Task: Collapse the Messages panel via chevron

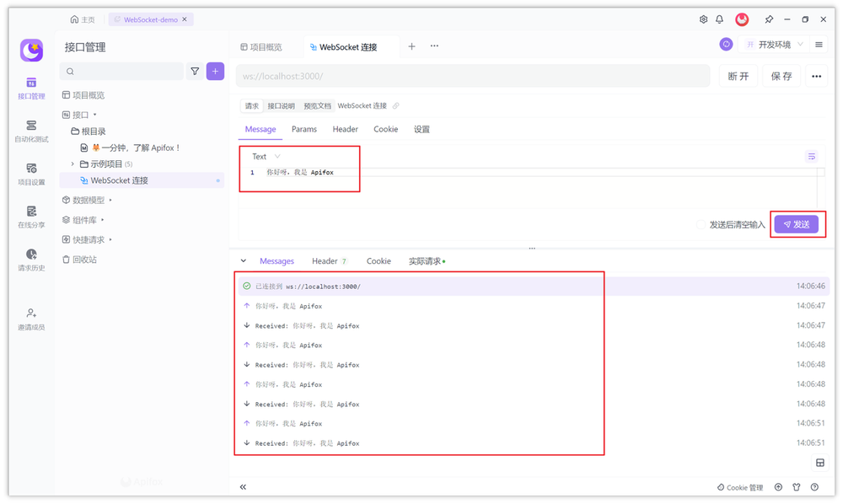Action: coord(244,260)
